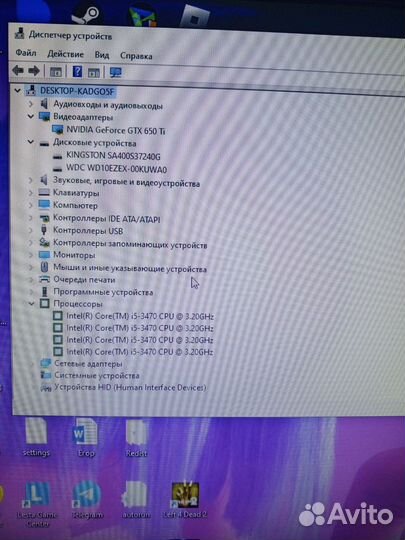Click the scan hardware monitor toolbar icon
Screen dimensions: 405x540
click(115, 72)
